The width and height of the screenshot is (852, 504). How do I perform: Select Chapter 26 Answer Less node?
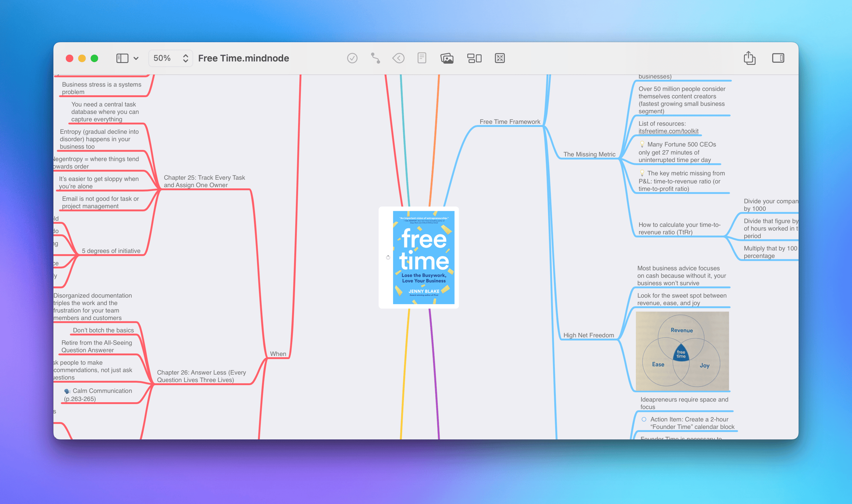pos(201,376)
